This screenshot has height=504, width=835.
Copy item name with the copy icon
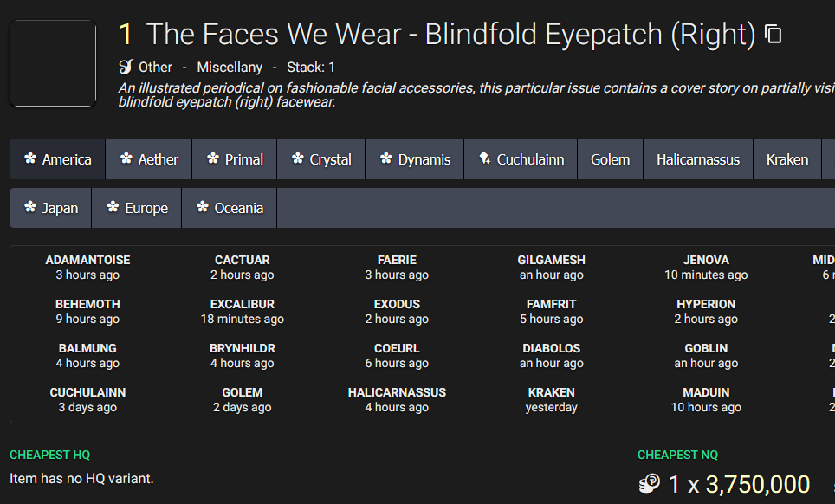click(x=773, y=34)
